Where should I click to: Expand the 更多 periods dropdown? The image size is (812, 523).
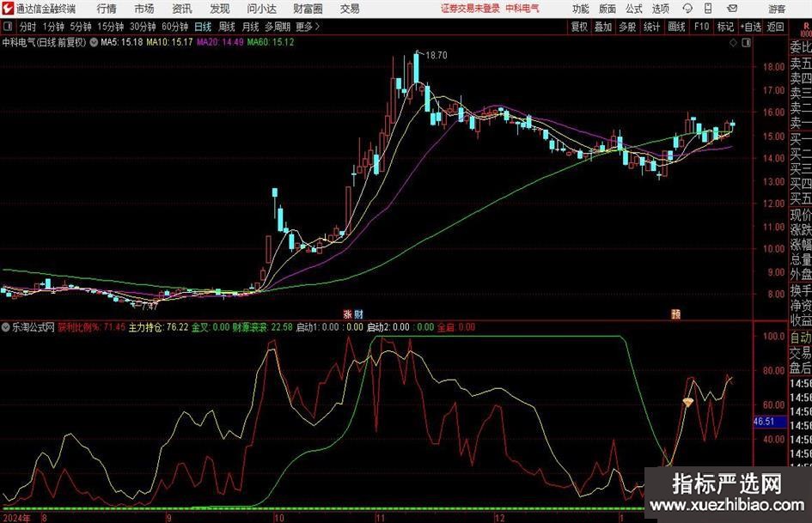point(308,27)
